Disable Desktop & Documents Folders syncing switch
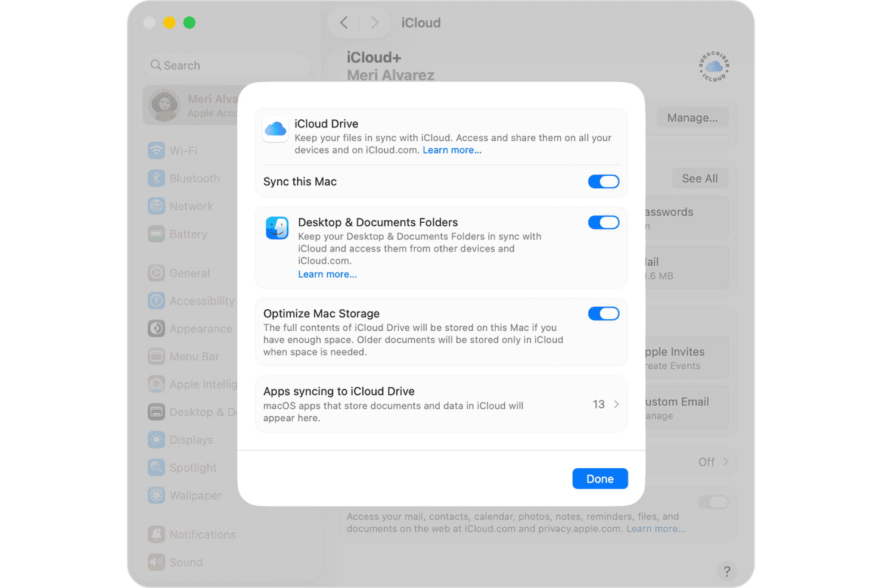The width and height of the screenshot is (882, 588). (604, 222)
